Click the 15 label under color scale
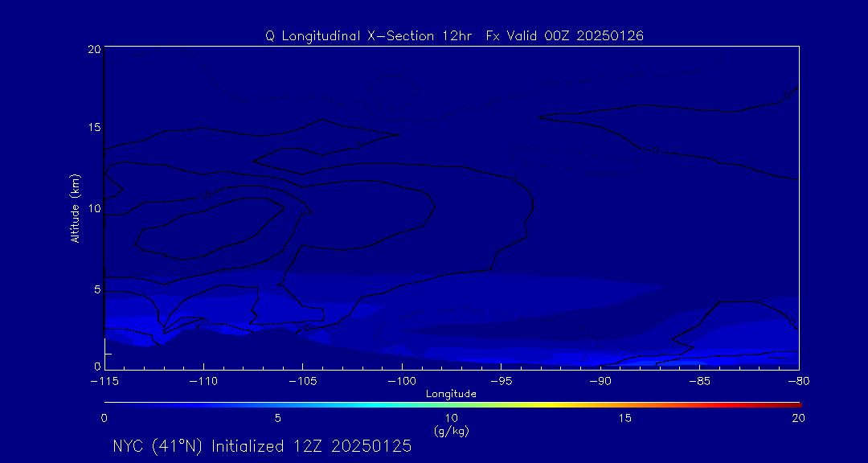The image size is (868, 463). point(625,419)
